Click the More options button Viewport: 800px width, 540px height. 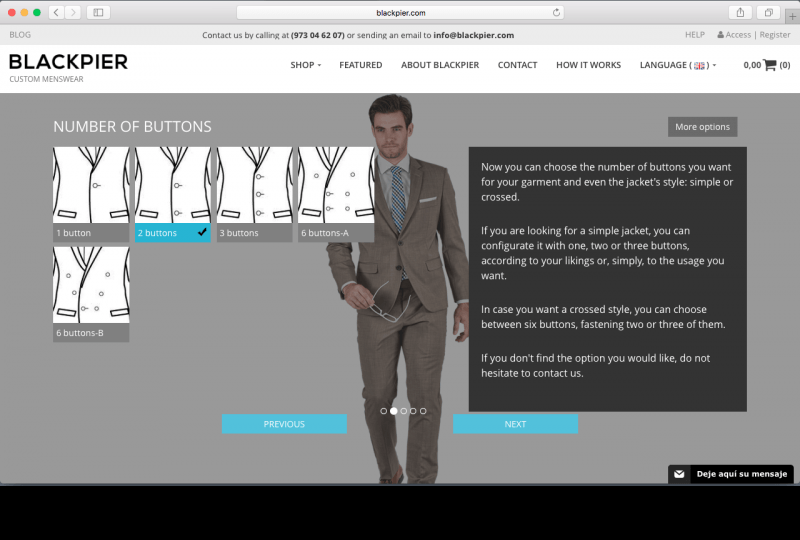pyautogui.click(x=703, y=127)
